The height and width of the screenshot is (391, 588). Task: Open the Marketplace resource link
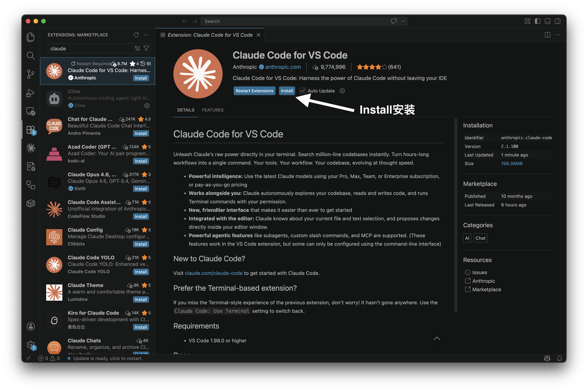click(486, 289)
